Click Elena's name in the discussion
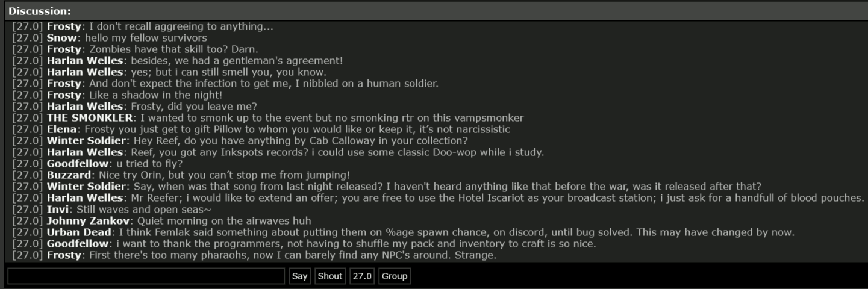 pos(61,129)
